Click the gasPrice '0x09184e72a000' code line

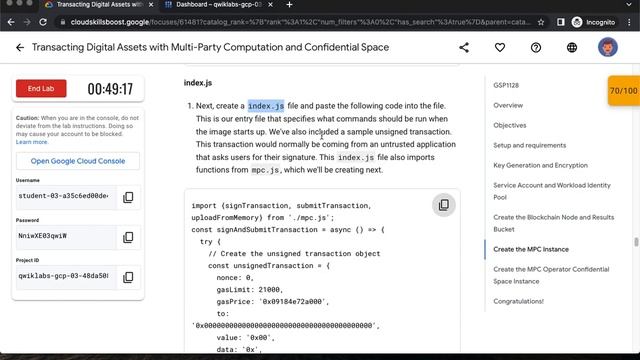point(273,302)
